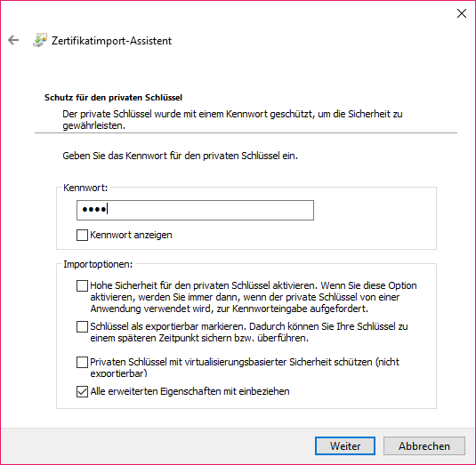Go back using the arrow icon
The height and width of the screenshot is (465, 476).
click(x=13, y=40)
